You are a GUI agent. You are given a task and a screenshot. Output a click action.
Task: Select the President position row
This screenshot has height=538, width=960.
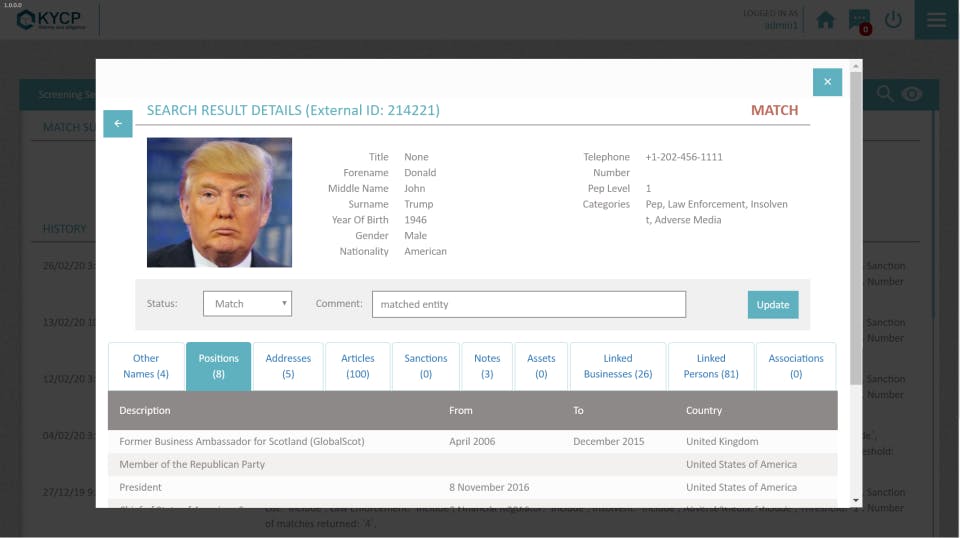[x=473, y=487]
